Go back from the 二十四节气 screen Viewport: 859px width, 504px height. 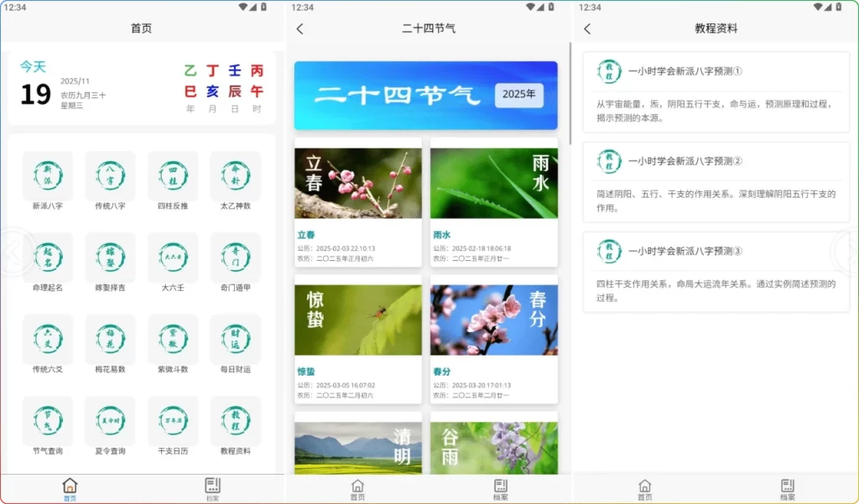299,28
